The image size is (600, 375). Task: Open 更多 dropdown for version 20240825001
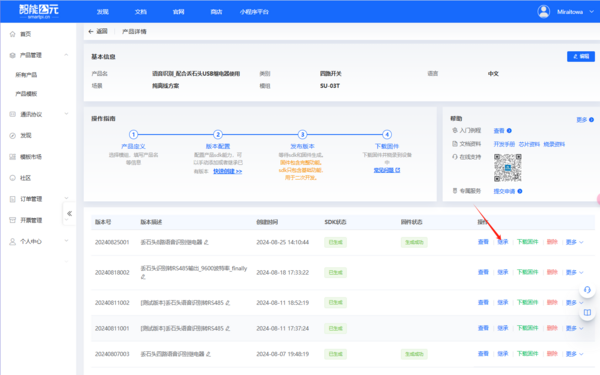574,242
